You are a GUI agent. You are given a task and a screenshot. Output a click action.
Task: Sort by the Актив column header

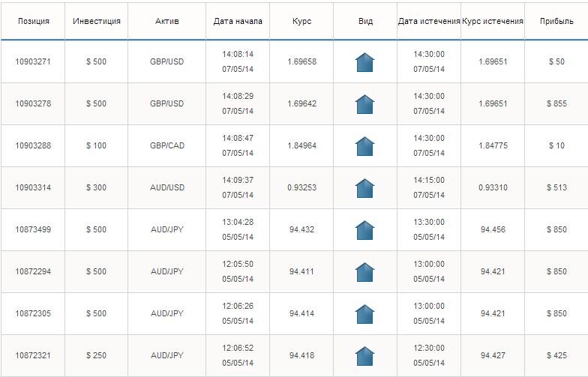tap(166, 21)
